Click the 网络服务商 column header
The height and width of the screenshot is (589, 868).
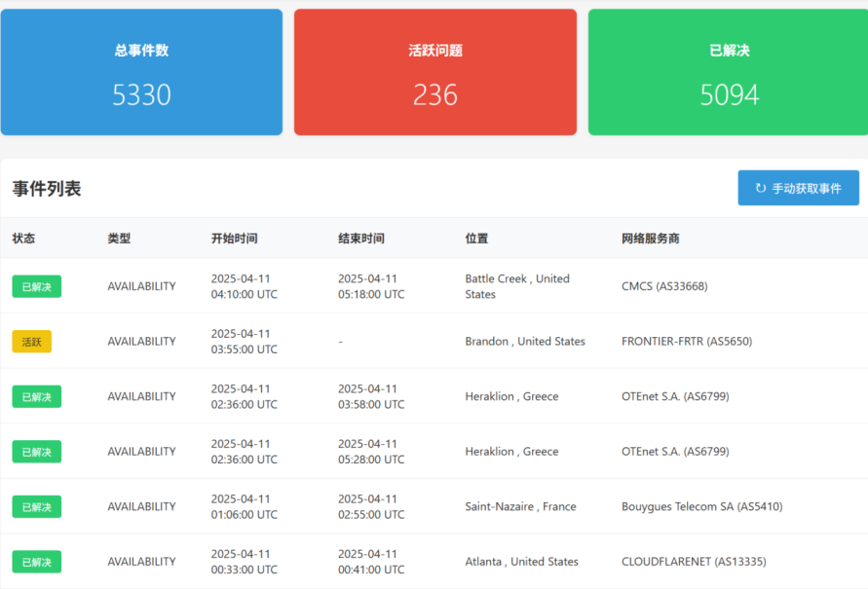tap(651, 239)
